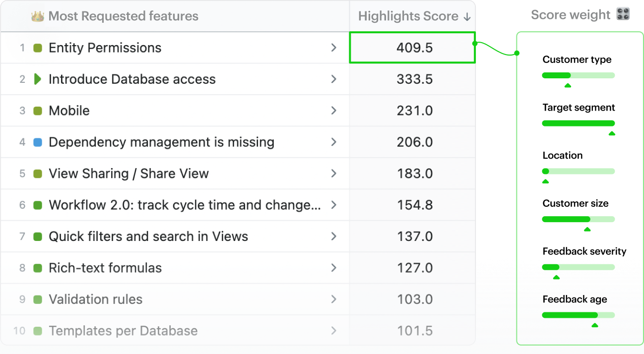Click the sort arrow beside Highlights Score

(x=467, y=17)
